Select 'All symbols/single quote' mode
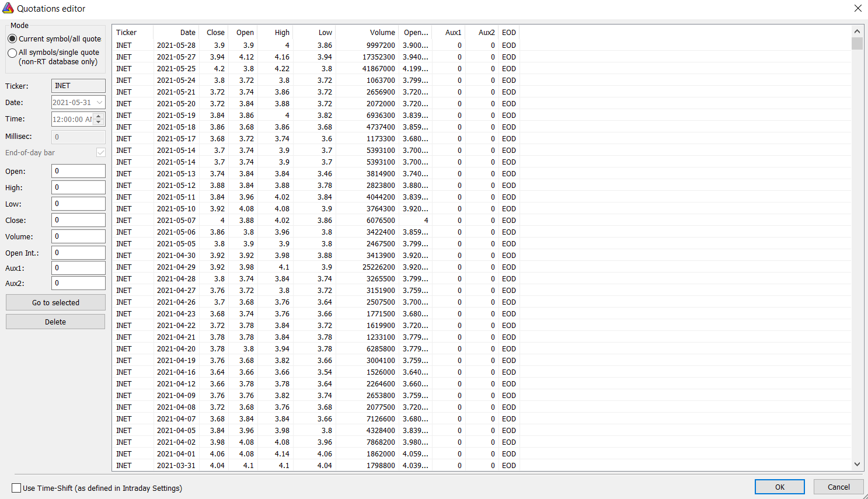 [12, 53]
